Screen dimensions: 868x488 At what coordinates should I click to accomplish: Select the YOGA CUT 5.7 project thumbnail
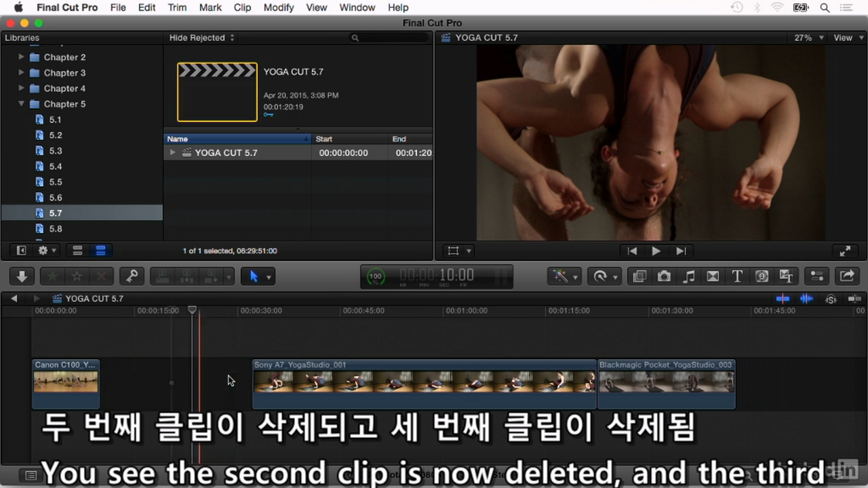pyautogui.click(x=217, y=92)
